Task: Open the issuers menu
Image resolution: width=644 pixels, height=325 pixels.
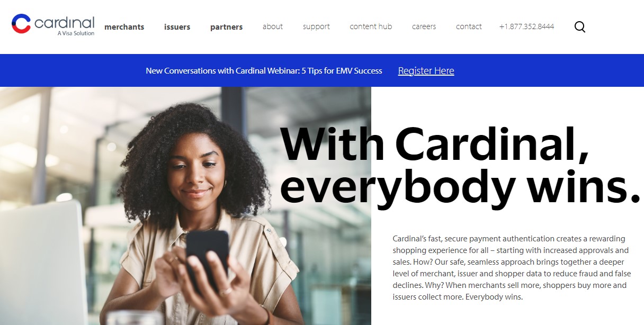Action: [x=177, y=27]
